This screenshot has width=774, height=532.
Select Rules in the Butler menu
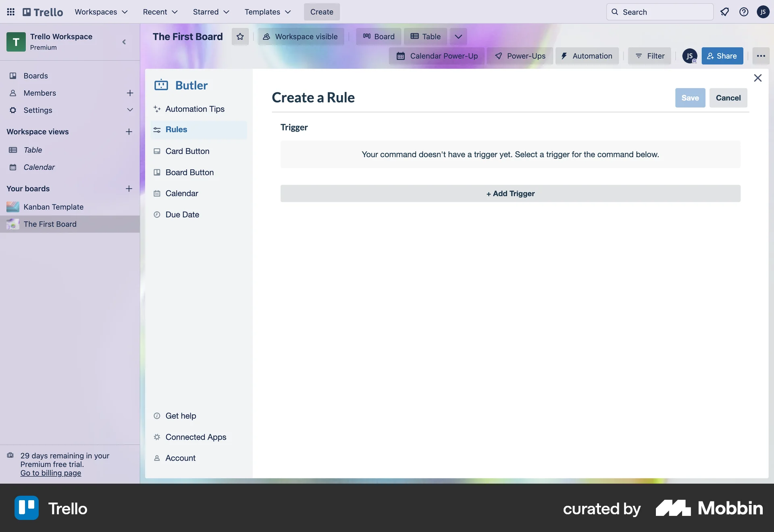(x=176, y=129)
